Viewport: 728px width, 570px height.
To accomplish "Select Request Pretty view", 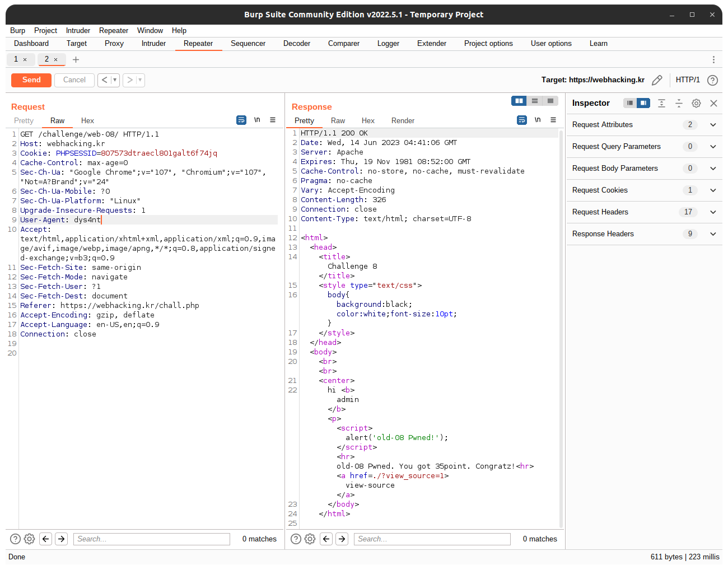I will pos(24,120).
